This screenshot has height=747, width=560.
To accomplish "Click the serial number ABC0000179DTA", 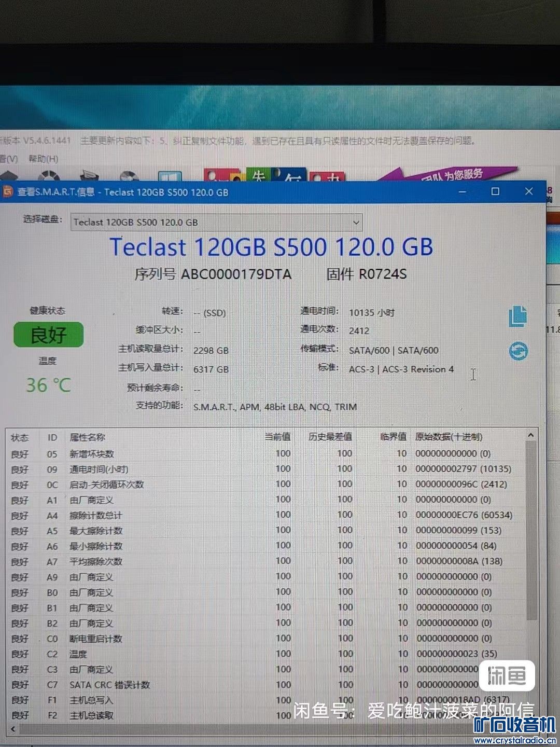I will (236, 274).
